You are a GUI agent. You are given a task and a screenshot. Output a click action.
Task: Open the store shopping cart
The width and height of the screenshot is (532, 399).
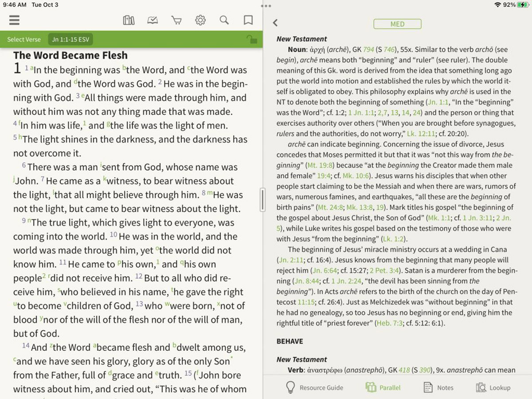(176, 20)
